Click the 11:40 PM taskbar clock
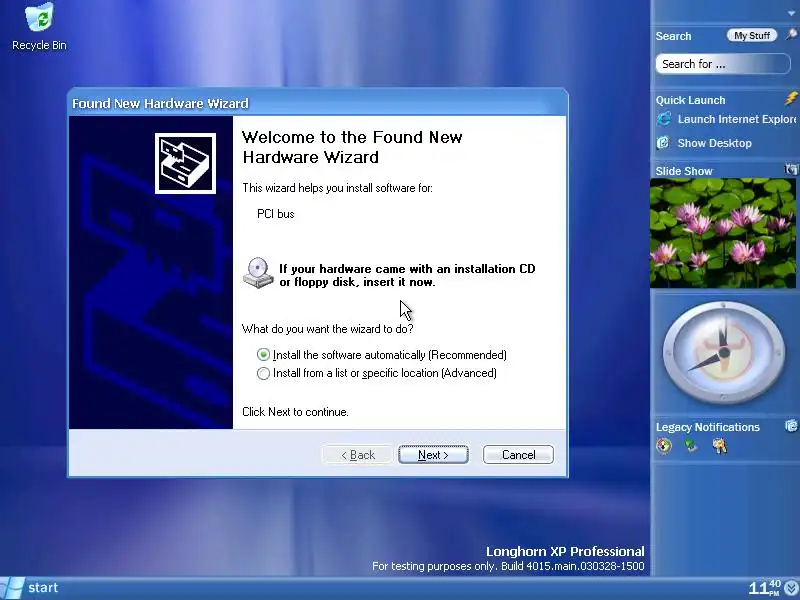Viewport: 800px width, 600px height. [765, 588]
